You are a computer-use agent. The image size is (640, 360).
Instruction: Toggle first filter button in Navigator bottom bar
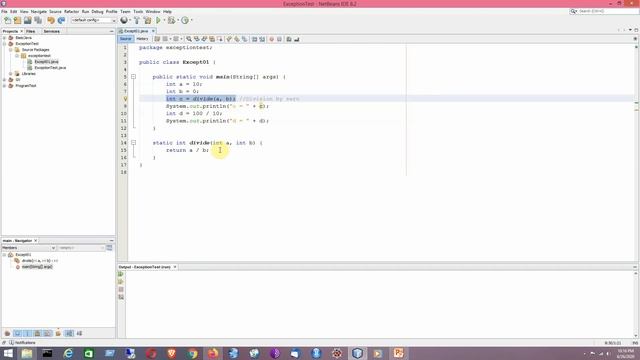pos(7,333)
